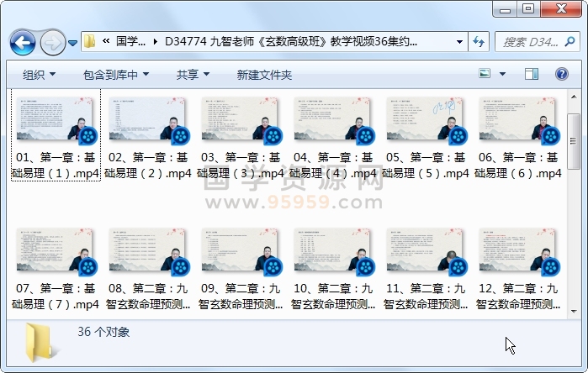Select video thumbnail 01 基础易理（1）

(56, 119)
